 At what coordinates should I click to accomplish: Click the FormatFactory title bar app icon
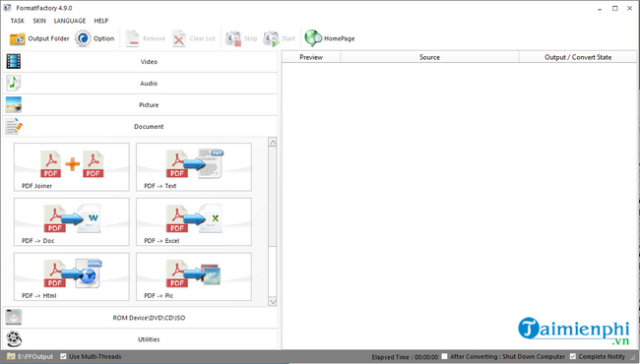7,8
